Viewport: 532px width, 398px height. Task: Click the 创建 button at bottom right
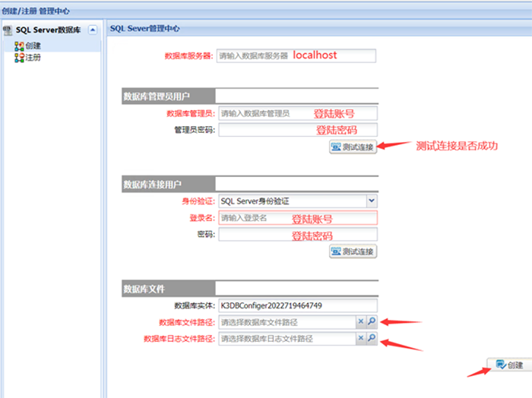click(x=510, y=365)
